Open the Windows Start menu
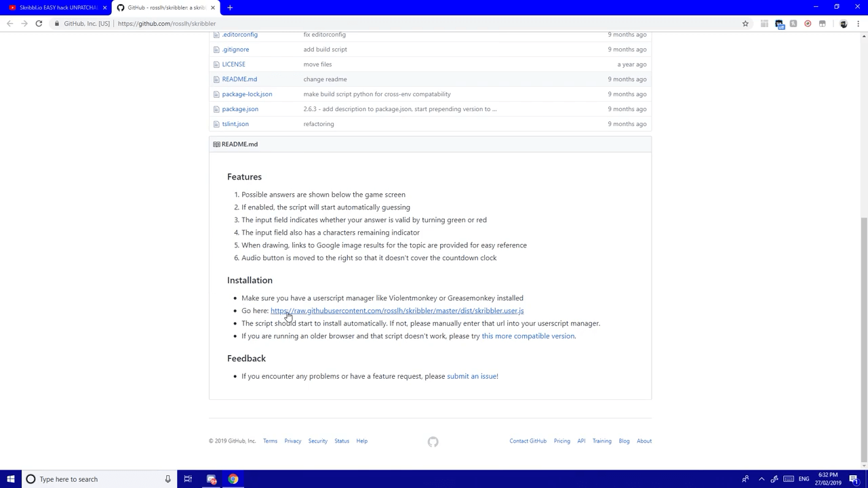 click(11, 479)
